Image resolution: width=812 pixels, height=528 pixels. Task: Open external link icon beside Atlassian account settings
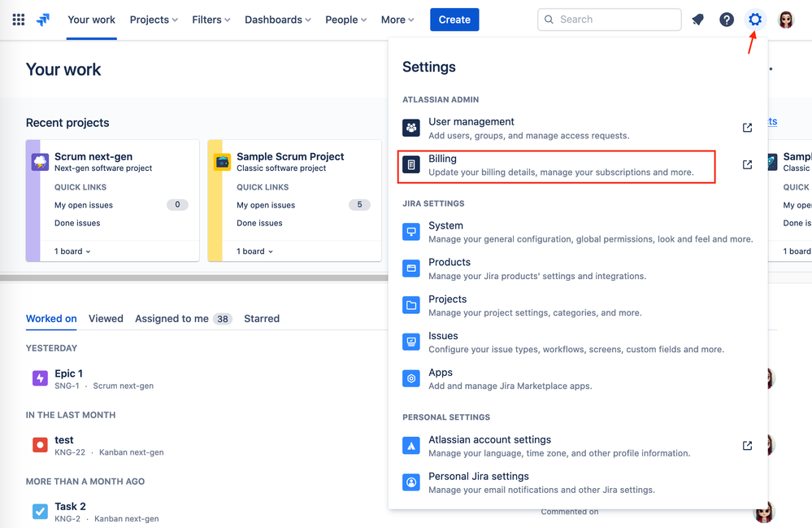747,446
